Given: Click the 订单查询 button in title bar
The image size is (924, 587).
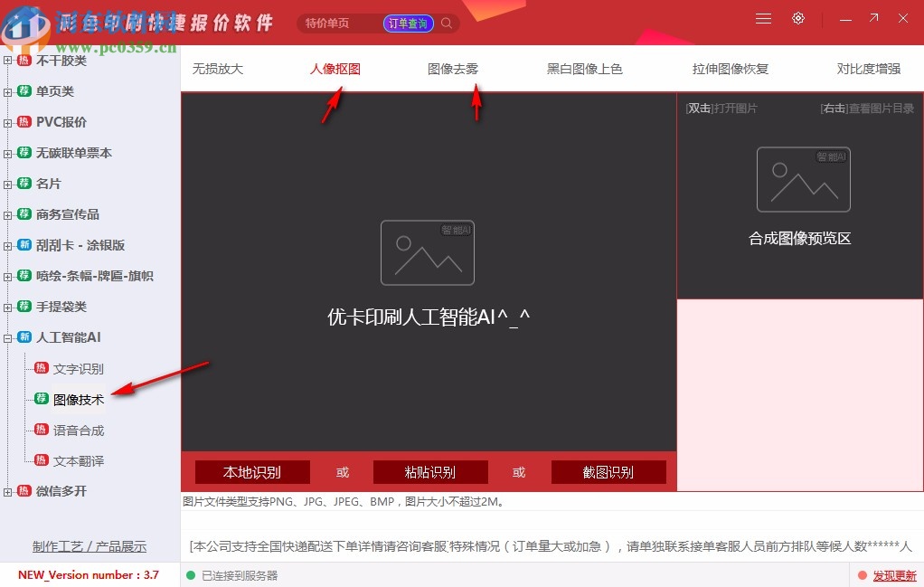Looking at the screenshot, I should (408, 23).
